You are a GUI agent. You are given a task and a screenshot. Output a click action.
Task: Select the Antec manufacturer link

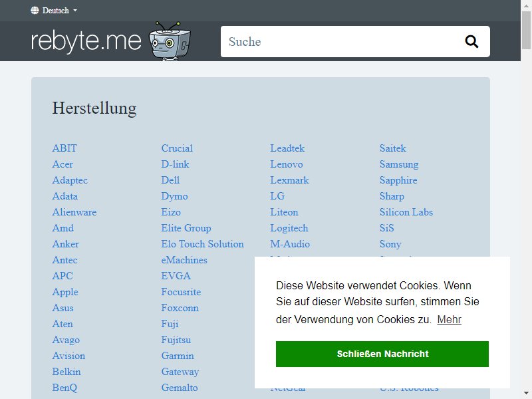click(65, 260)
